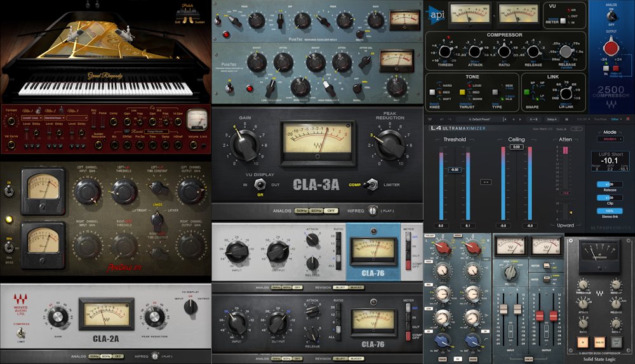Select BLACKY revision on the black CLA-76
The image size is (635, 364).
pyautogui.click(x=356, y=358)
